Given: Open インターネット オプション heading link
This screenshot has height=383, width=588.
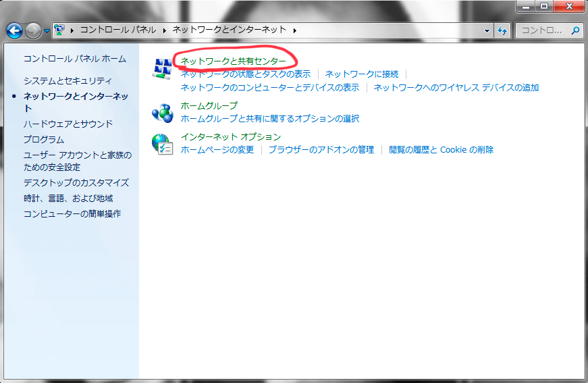Looking at the screenshot, I should [231, 137].
